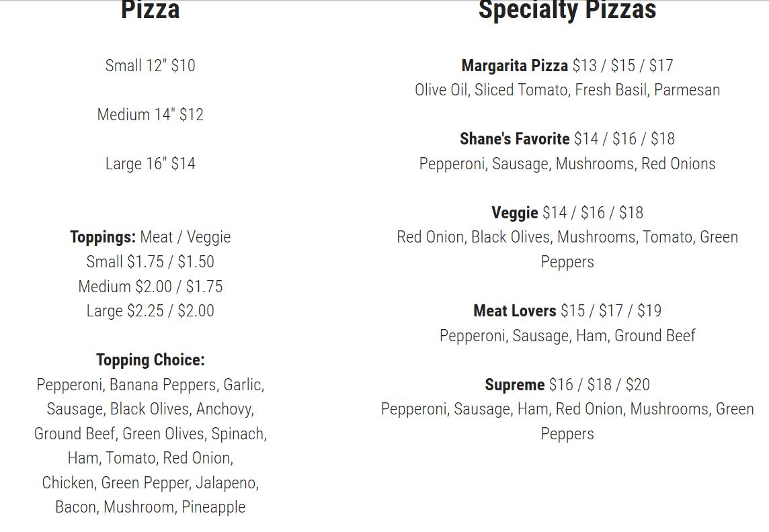The width and height of the screenshot is (769, 532).
Task: Click Medium $2.00 / $1.75 topping price
Action: 150,287
